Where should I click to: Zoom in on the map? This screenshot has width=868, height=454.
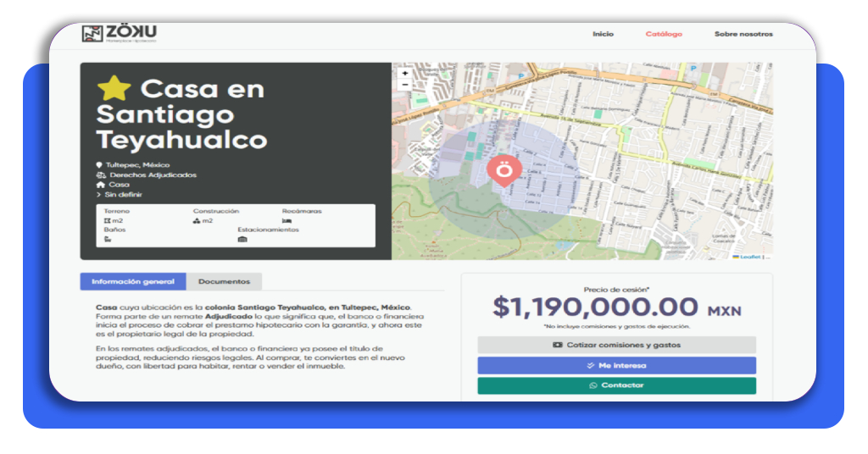pos(404,73)
